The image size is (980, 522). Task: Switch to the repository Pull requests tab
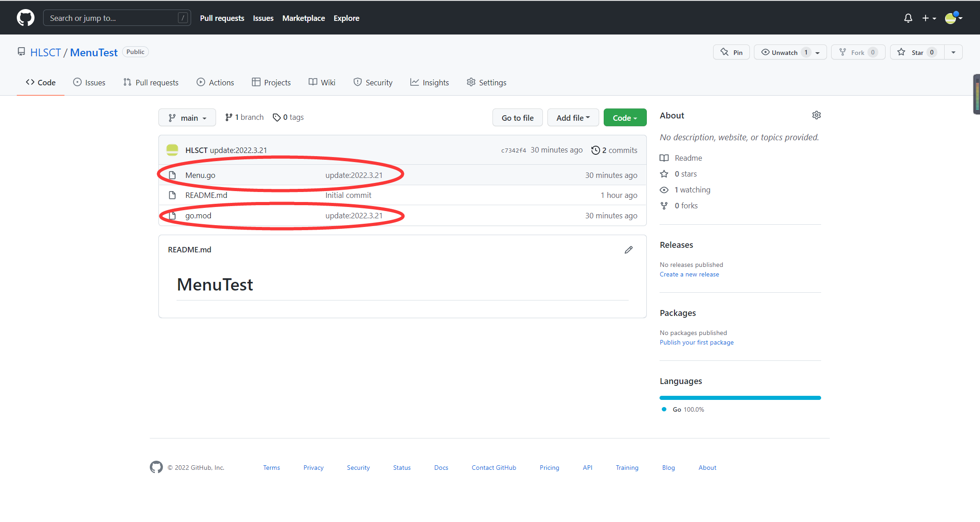point(151,82)
